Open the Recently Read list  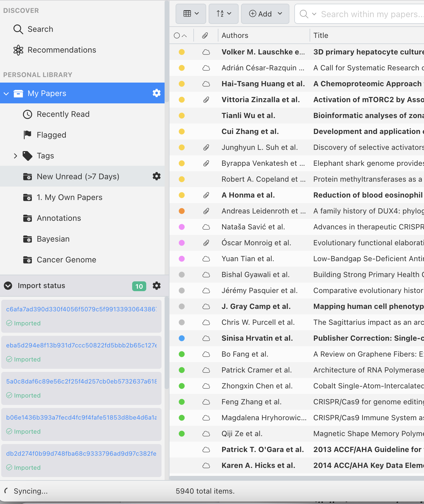coord(63,114)
